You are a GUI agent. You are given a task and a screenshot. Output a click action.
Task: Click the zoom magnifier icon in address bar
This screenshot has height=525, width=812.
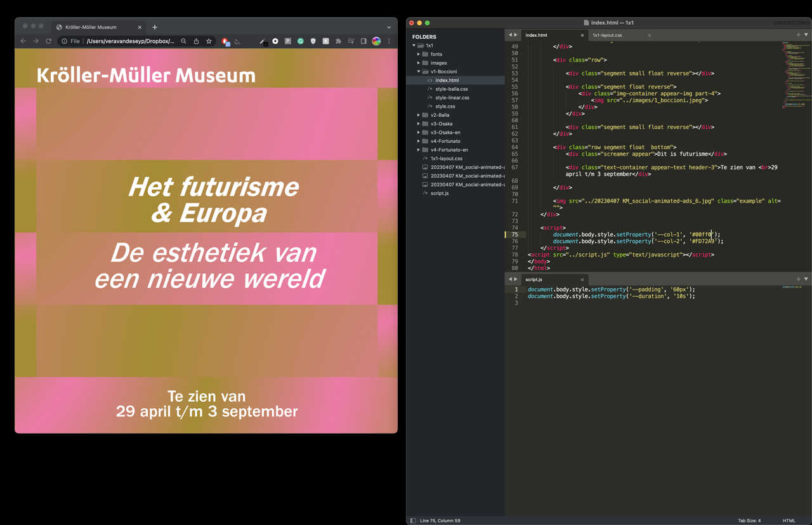(183, 41)
